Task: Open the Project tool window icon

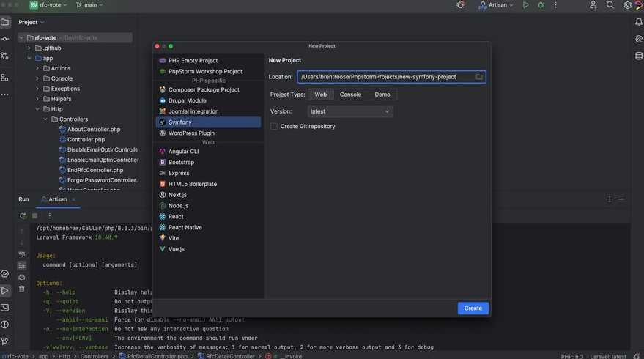Action: (5, 22)
